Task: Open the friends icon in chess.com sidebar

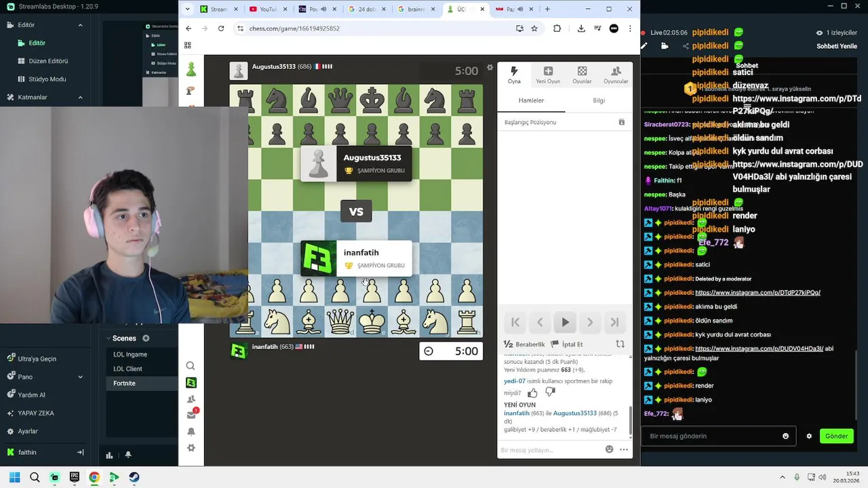Action: 191,399
